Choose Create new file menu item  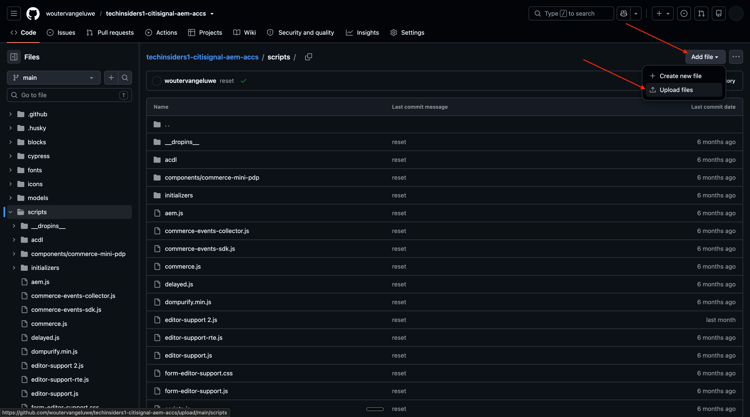tap(682, 76)
